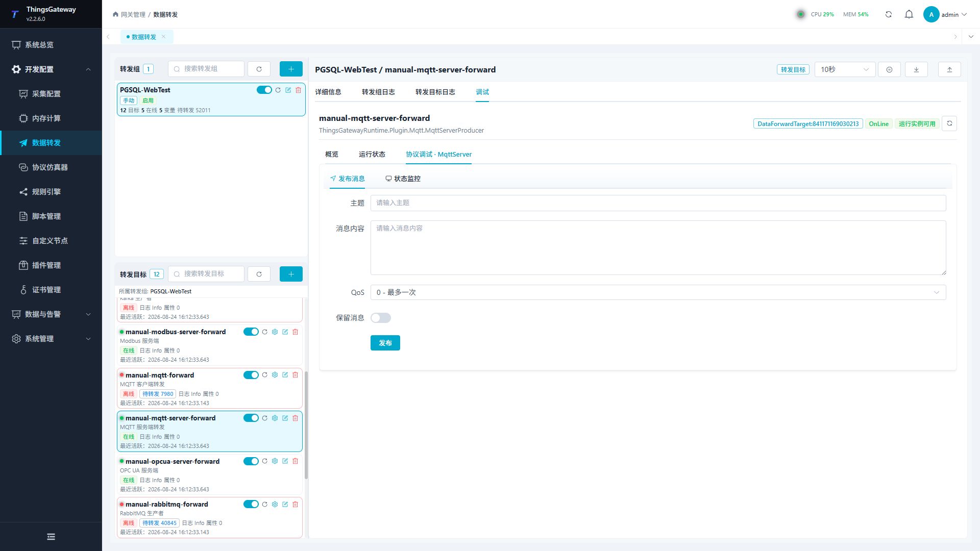Click the 发布 publish button
This screenshot has height=551, width=980.
tap(385, 343)
